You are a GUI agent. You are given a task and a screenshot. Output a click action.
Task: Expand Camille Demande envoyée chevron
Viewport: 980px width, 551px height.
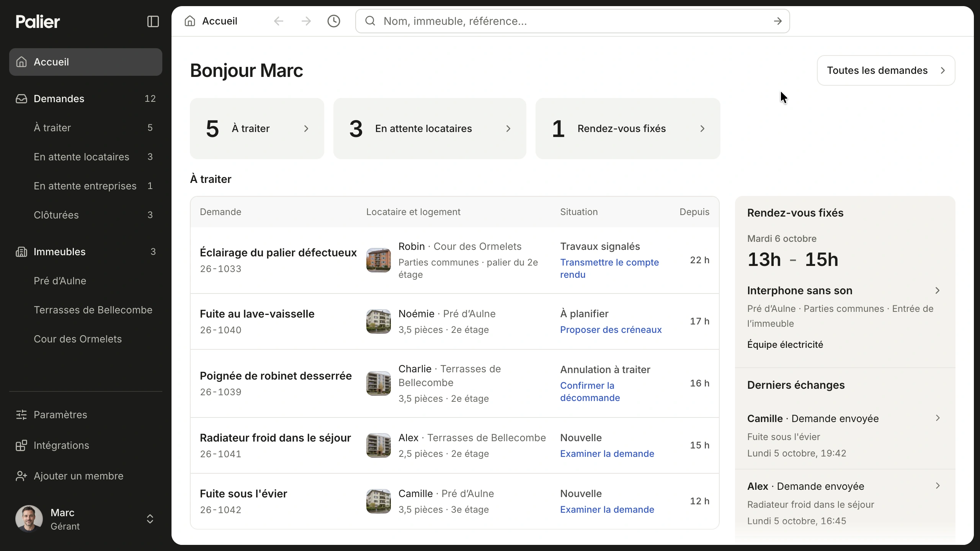(938, 418)
